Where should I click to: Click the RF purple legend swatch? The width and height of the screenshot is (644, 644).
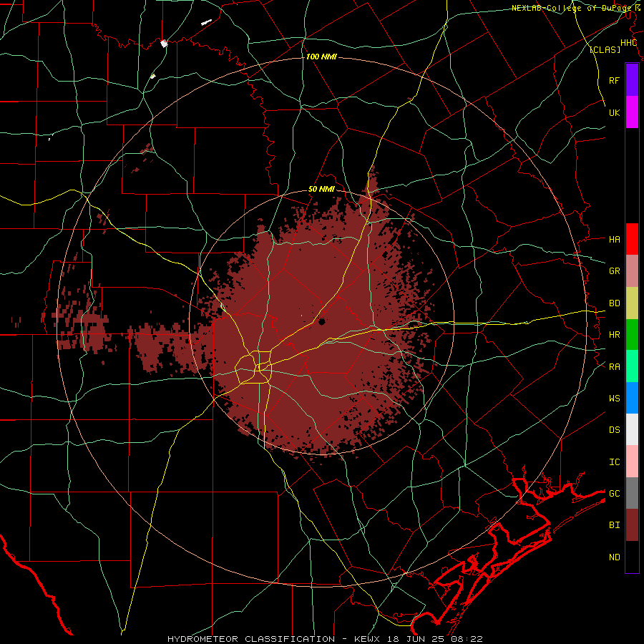point(632,80)
